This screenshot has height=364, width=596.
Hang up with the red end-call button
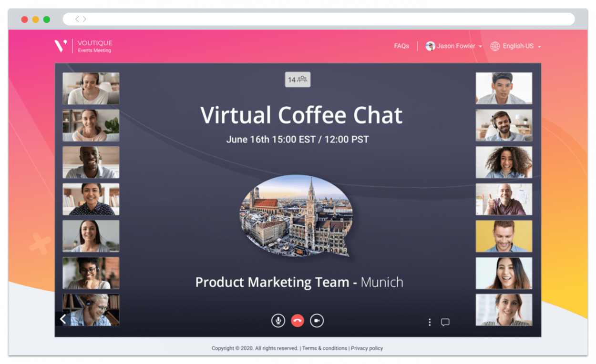click(x=298, y=321)
